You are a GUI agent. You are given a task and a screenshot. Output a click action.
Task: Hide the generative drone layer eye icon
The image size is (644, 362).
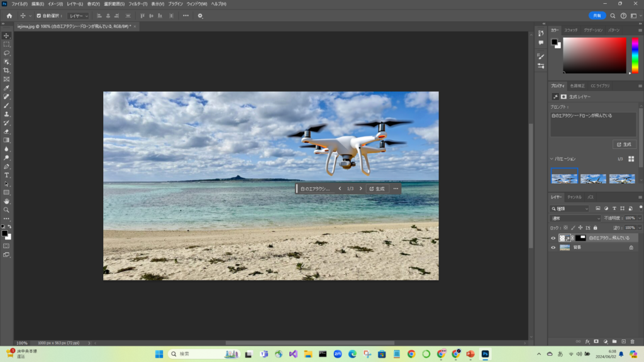coord(553,238)
